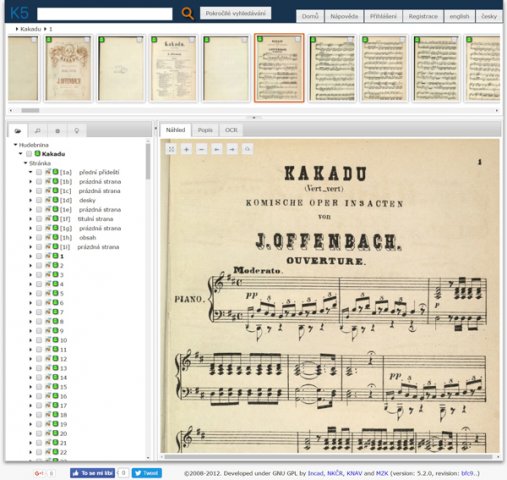Switch language to česky
The width and height of the screenshot is (507, 480).
(489, 16)
